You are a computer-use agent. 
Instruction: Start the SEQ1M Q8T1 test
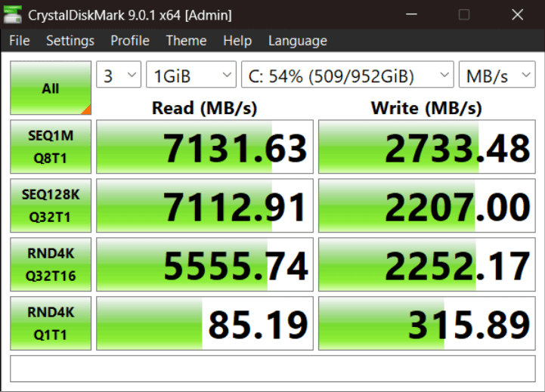pos(51,147)
